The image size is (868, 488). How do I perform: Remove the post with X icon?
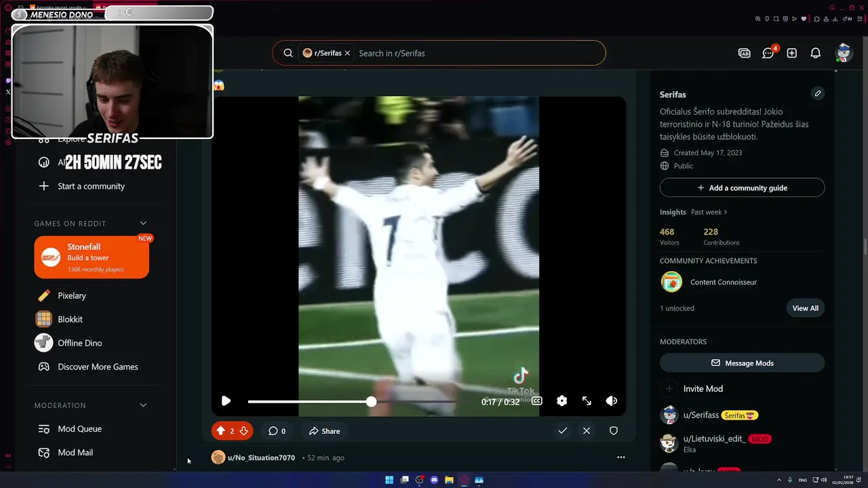(587, 430)
